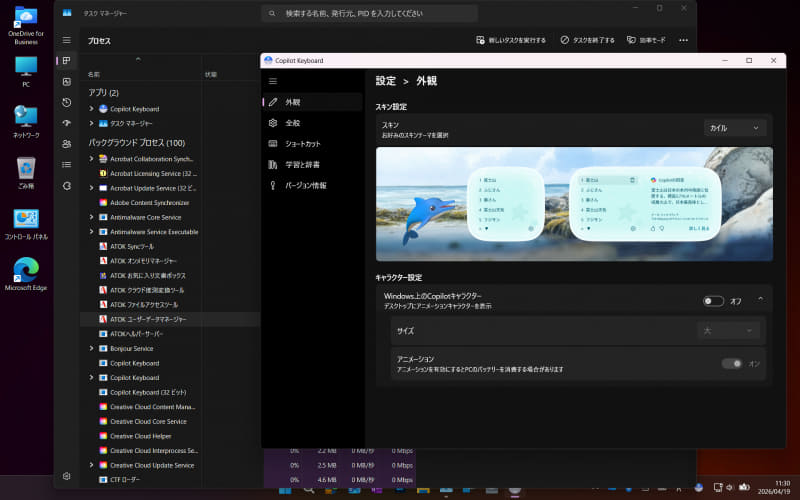
Task: Focus the Task Manager search box
Action: (x=370, y=14)
